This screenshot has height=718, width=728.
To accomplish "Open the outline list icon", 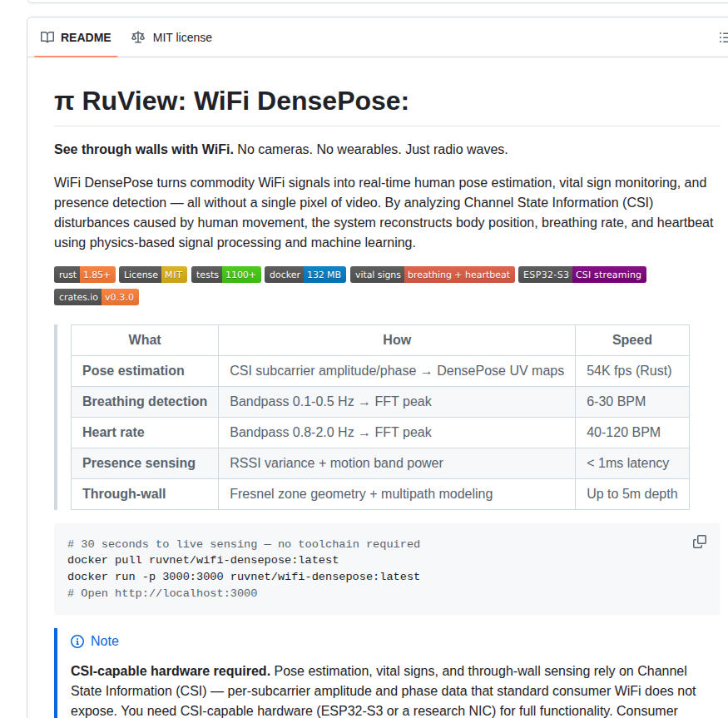I will click(x=722, y=37).
